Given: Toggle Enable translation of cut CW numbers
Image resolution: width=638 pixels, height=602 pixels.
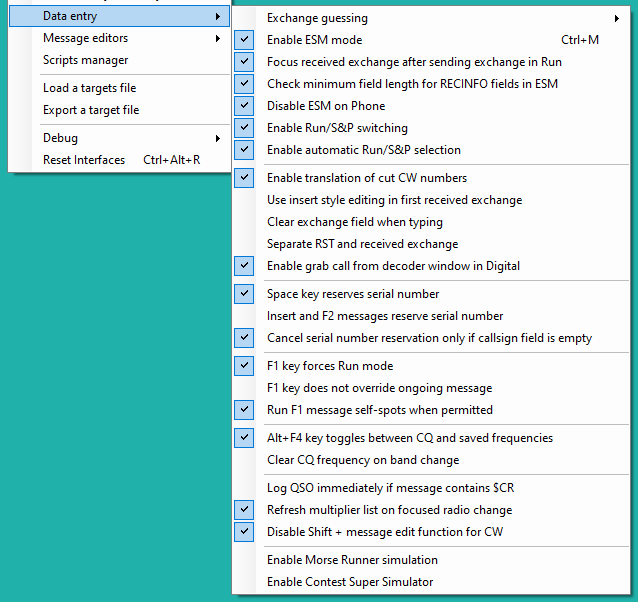Looking at the screenshot, I should point(431,178).
